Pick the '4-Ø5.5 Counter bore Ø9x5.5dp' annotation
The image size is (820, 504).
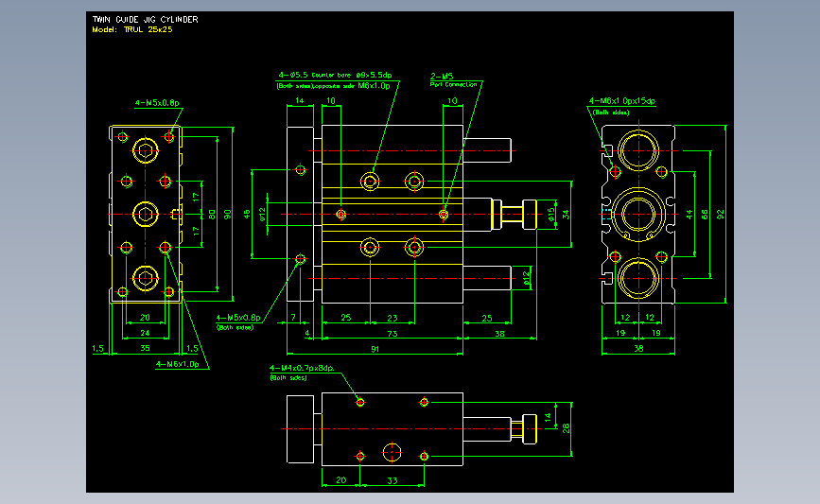335,75
